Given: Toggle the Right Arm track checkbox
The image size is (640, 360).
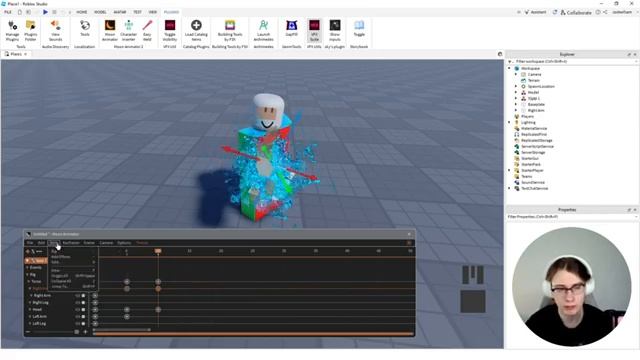Looking at the screenshot, I should pyautogui.click(x=83, y=296).
